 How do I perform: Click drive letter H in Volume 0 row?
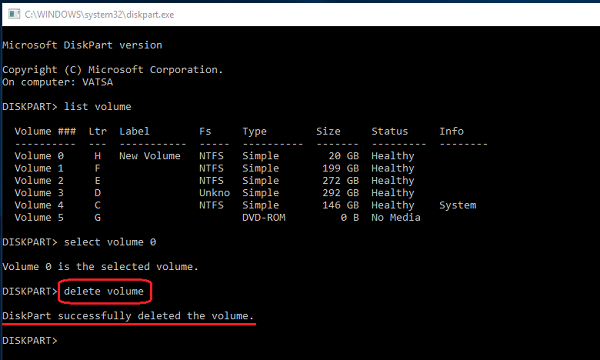tap(98, 156)
